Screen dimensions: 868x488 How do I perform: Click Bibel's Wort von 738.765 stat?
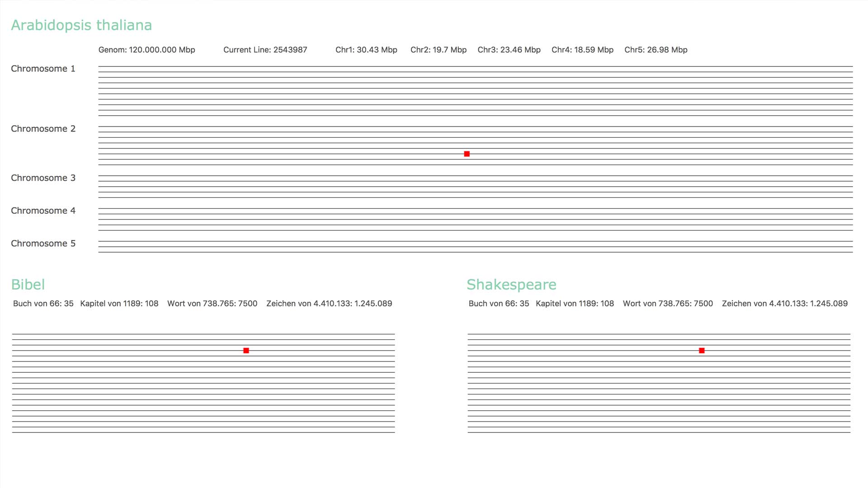pyautogui.click(x=212, y=304)
